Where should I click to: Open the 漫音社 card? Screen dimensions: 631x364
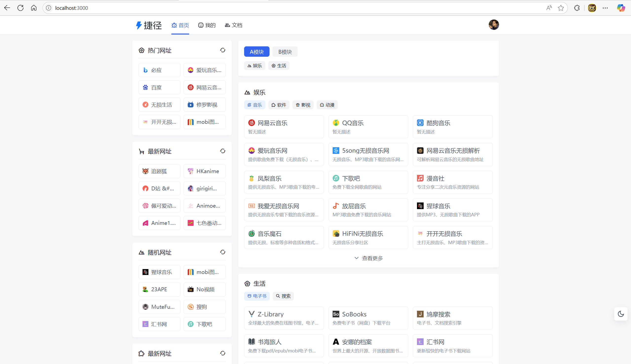(x=452, y=182)
